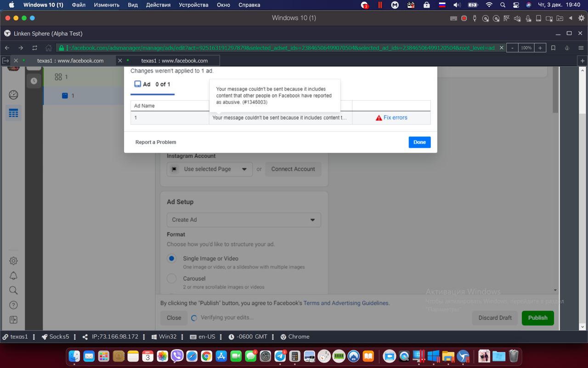
Task: Open Telegram from the Dock
Action: pos(280,356)
